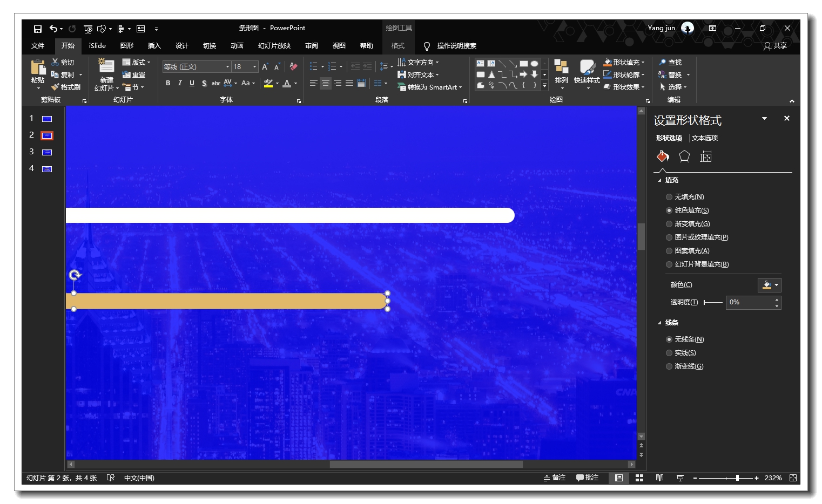Align the paragraph text left
This screenshot has height=504, width=822.
[313, 83]
